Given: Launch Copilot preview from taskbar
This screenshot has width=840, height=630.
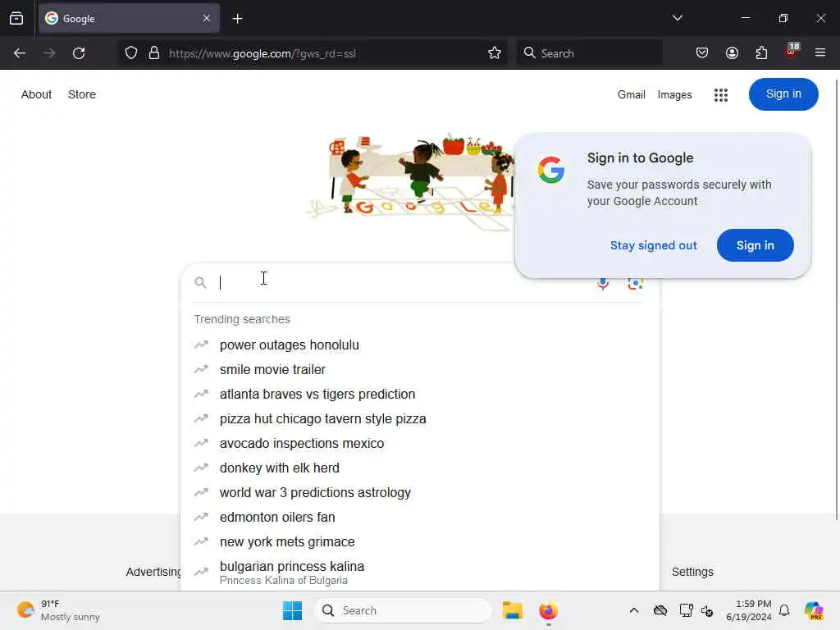Looking at the screenshot, I should (x=814, y=610).
